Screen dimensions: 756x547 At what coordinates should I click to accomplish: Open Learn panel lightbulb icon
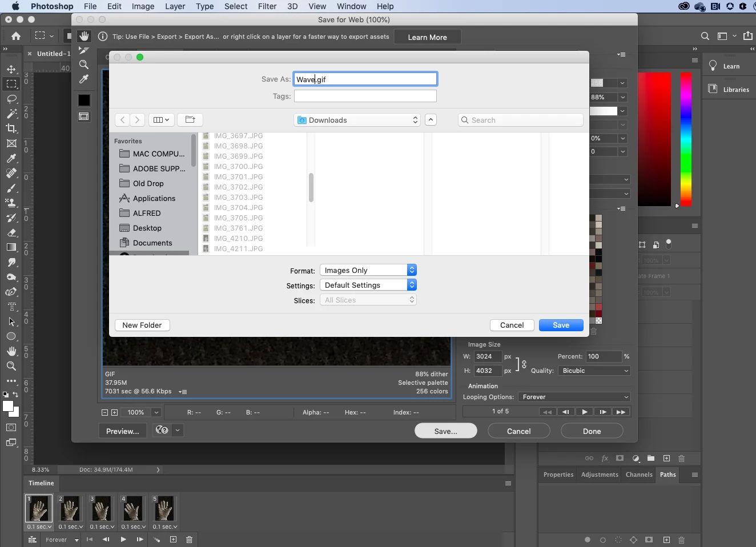(713, 66)
